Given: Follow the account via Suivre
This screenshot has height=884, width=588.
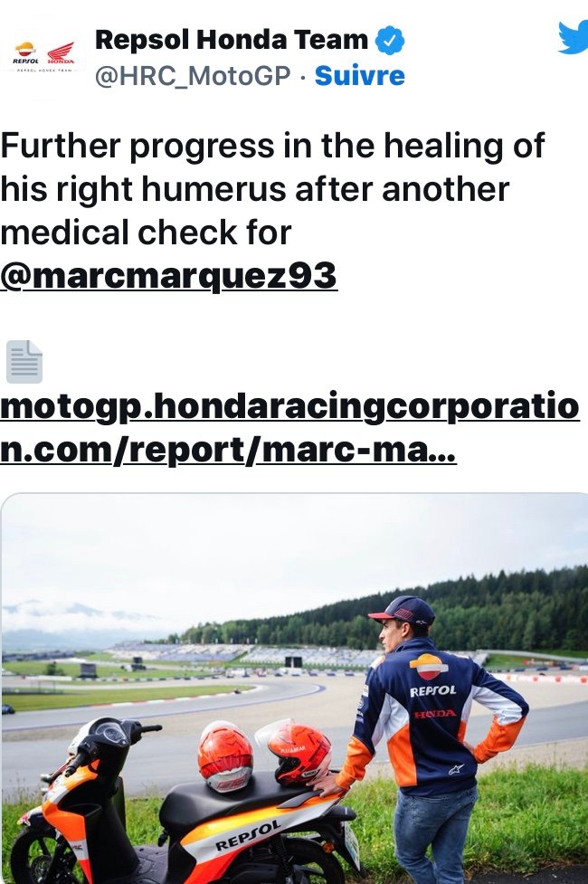Looking at the screenshot, I should click(360, 75).
